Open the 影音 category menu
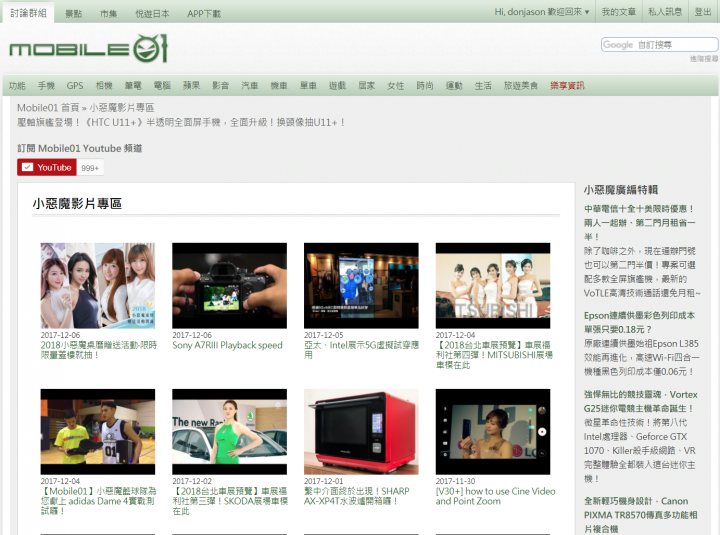Image resolution: width=720 pixels, height=535 pixels. pos(220,85)
